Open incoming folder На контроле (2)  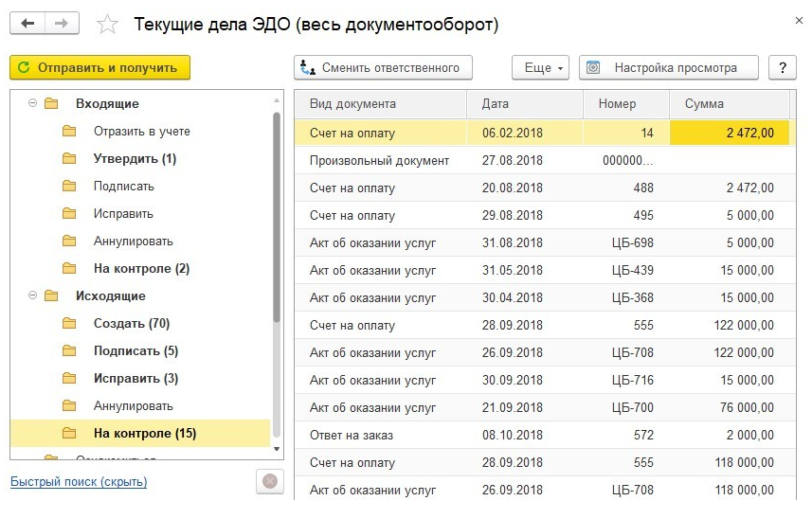click(141, 269)
